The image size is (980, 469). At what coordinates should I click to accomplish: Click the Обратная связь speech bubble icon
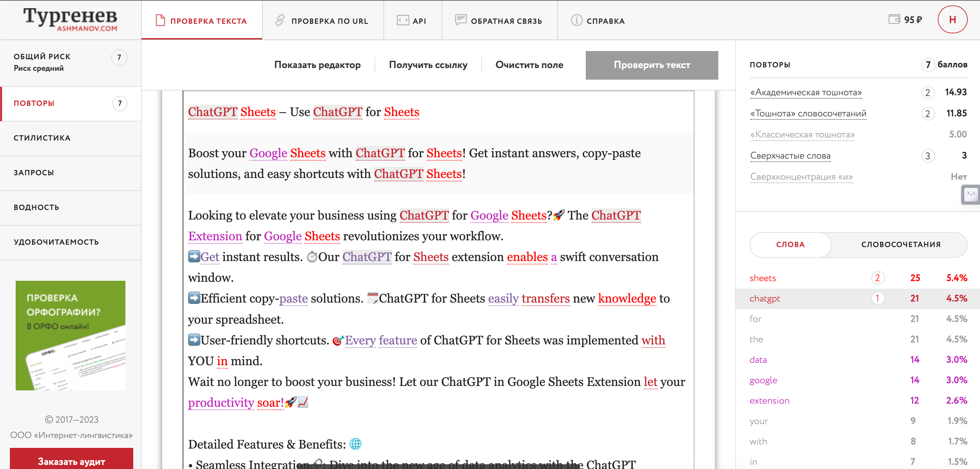pos(461,20)
